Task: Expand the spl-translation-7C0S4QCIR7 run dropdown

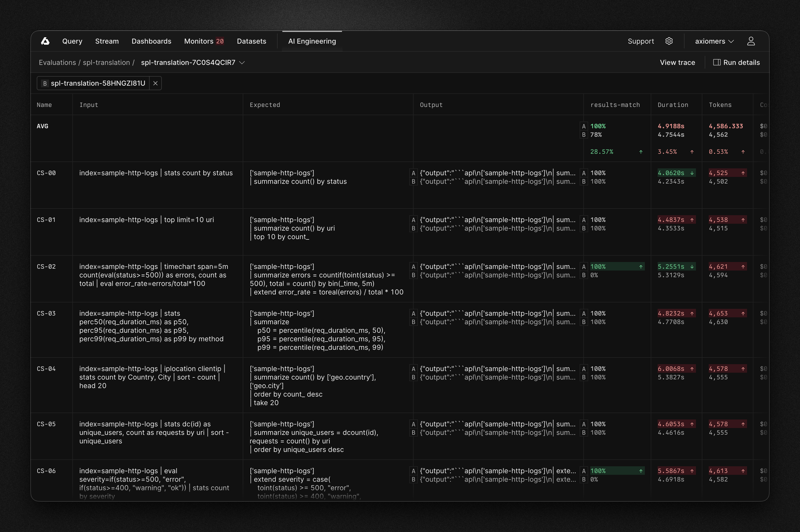Action: pos(242,63)
